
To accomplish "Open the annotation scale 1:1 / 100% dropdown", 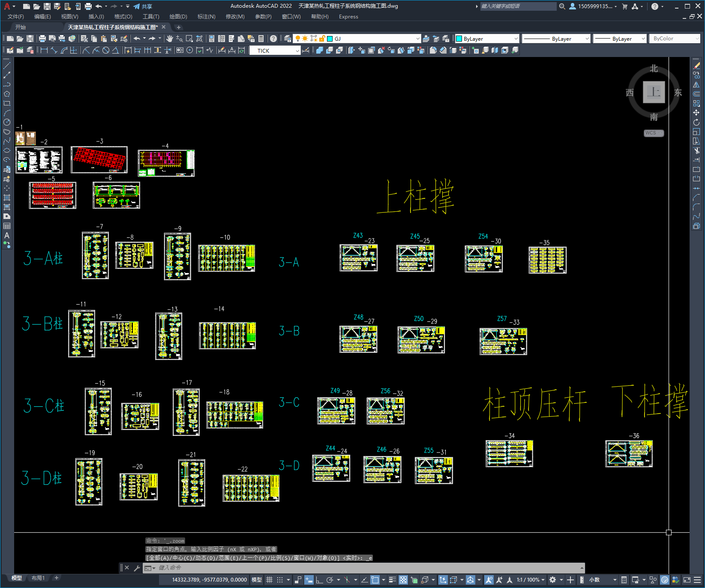I will (531, 580).
